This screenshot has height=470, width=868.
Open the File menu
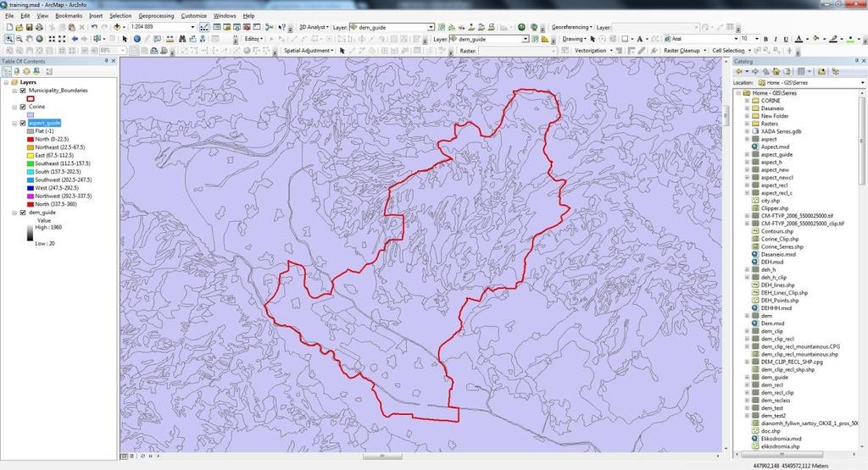pyautogui.click(x=9, y=16)
